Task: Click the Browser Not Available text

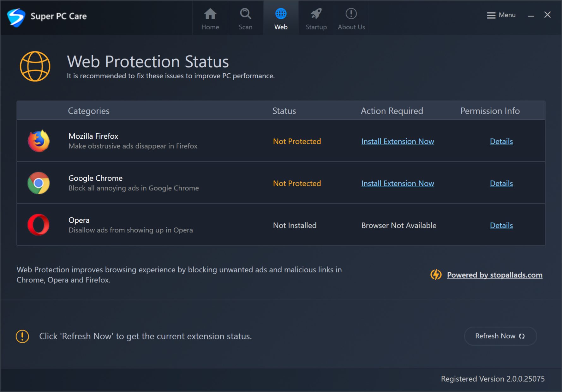Action: [399, 226]
